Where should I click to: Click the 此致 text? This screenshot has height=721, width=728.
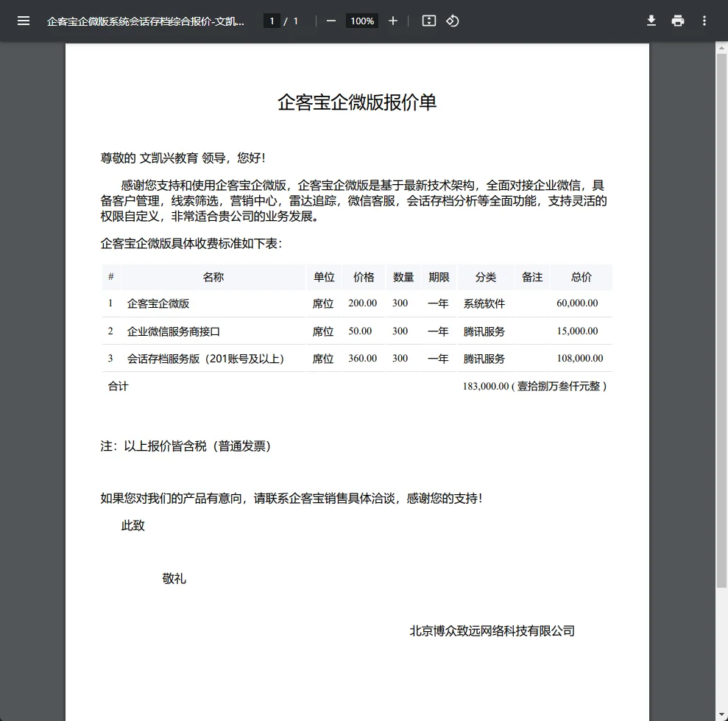pos(132,525)
